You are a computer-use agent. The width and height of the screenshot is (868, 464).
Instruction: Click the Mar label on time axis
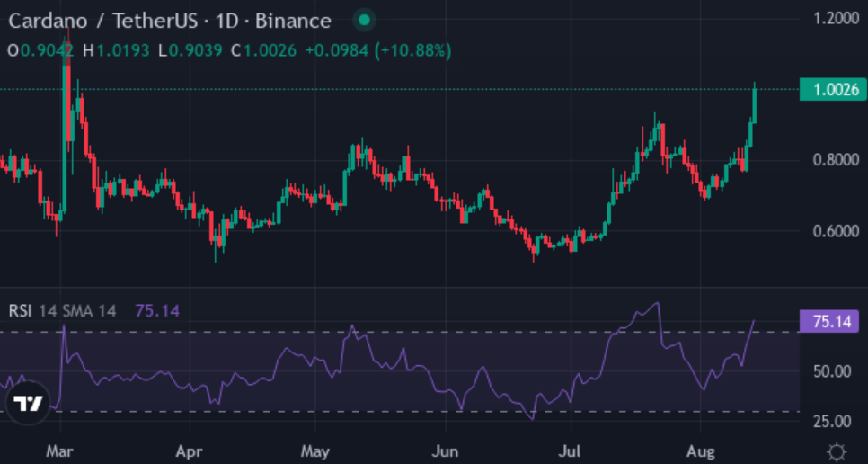[x=59, y=451]
